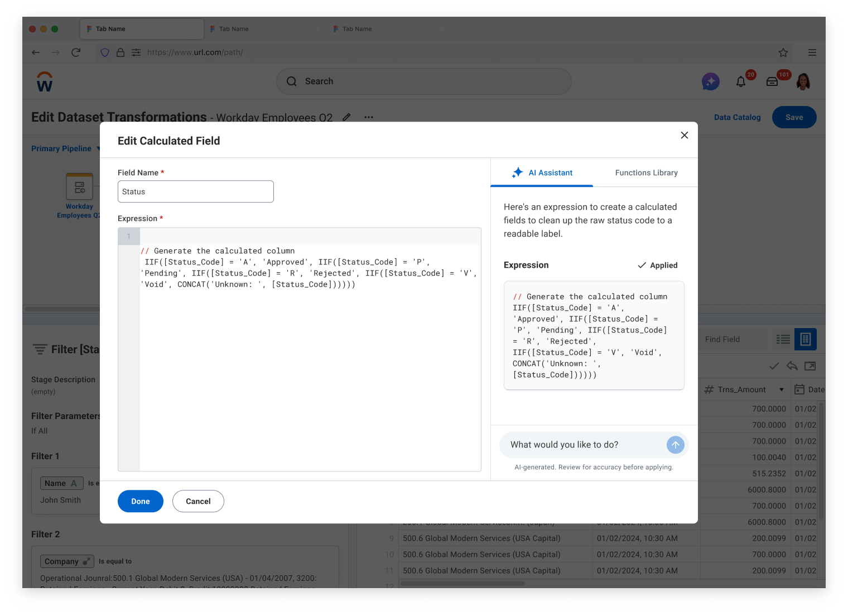Open the inbox tray icon

click(772, 81)
